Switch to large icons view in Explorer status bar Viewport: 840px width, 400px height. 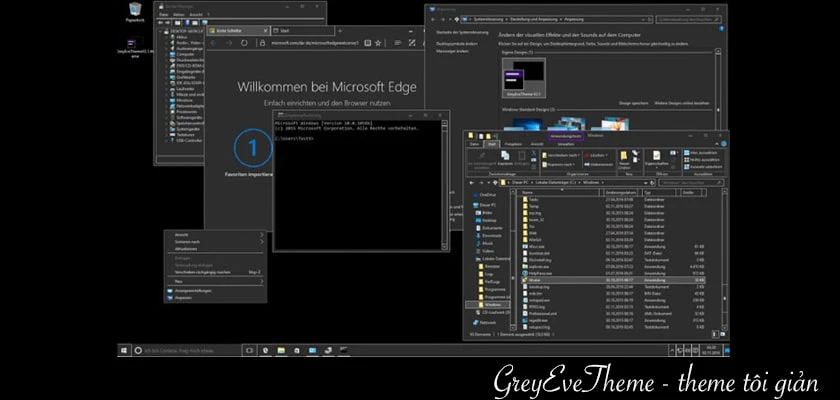(x=722, y=334)
